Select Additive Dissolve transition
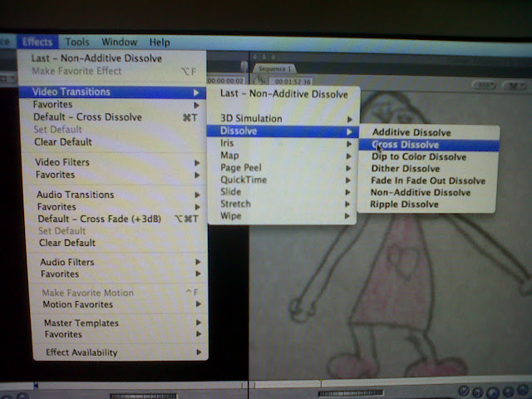Viewport: 532px width, 399px height. pos(429,132)
